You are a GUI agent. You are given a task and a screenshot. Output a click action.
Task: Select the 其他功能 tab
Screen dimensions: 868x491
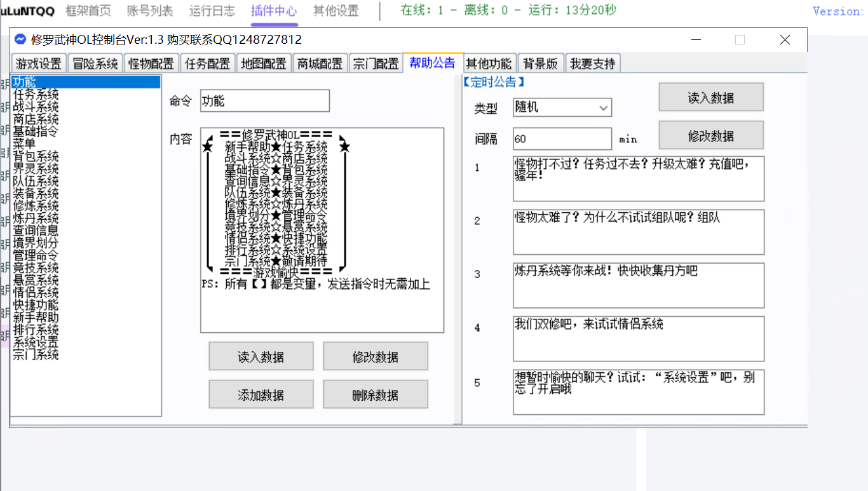[488, 64]
